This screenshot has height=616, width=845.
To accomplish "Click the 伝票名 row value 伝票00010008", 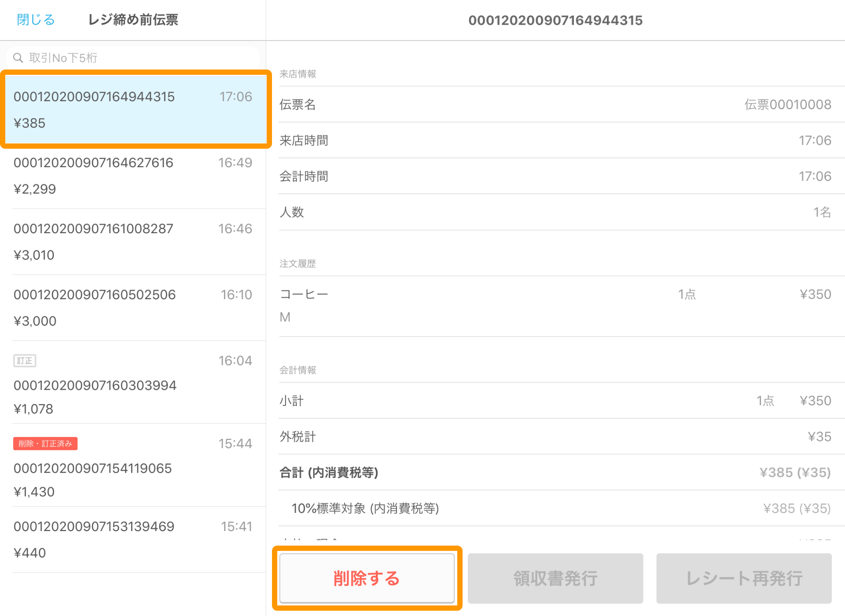I will pyautogui.click(x=787, y=105).
